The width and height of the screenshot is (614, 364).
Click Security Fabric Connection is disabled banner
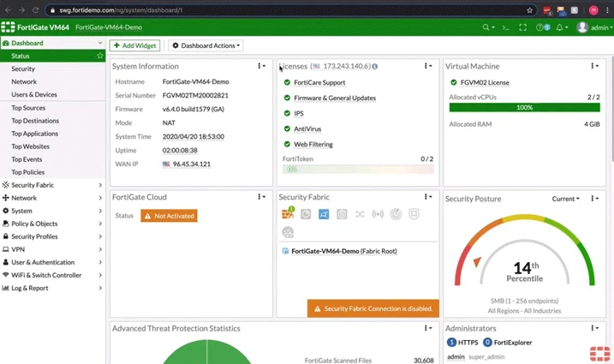[x=373, y=308]
